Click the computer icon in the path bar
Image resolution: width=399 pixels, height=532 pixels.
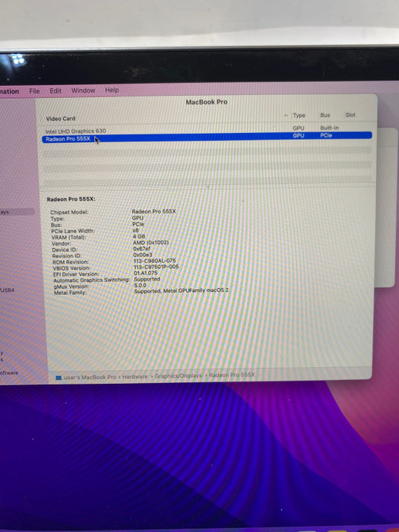(59, 378)
